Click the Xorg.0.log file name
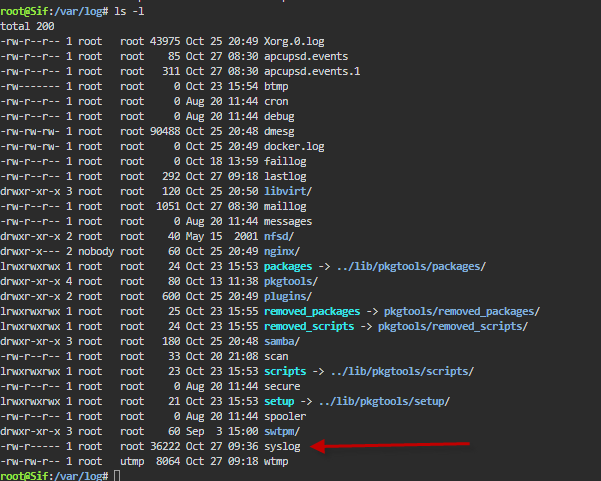The image size is (601, 481). [294, 41]
